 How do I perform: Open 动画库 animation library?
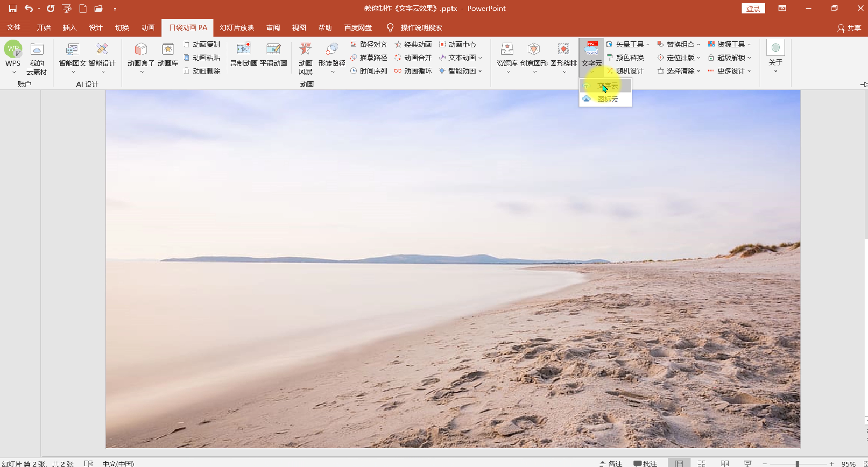pyautogui.click(x=168, y=55)
